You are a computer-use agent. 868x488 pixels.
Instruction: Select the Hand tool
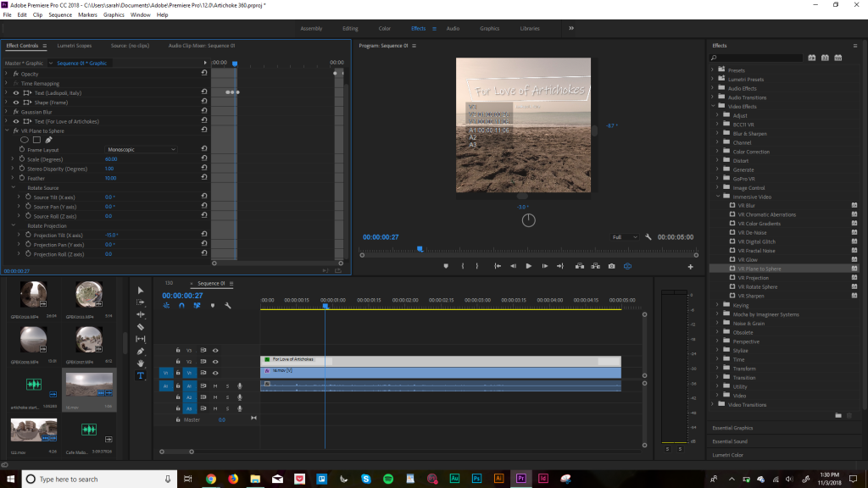click(141, 363)
